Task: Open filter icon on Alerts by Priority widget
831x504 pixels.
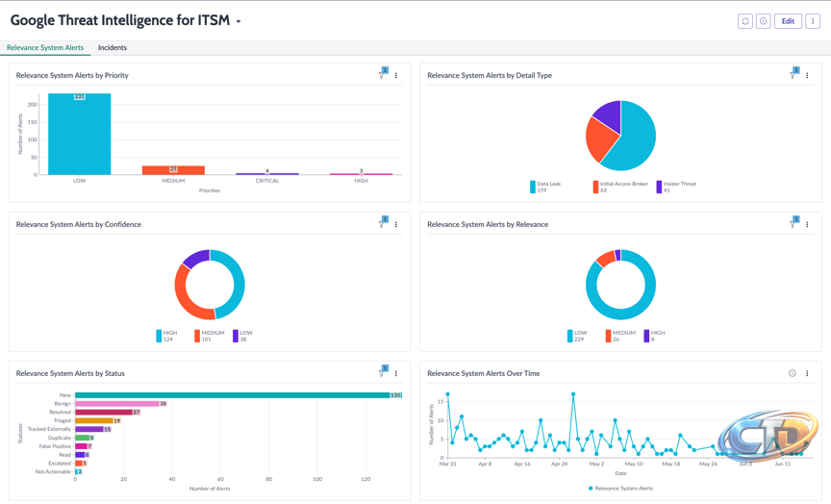Action: tap(383, 74)
